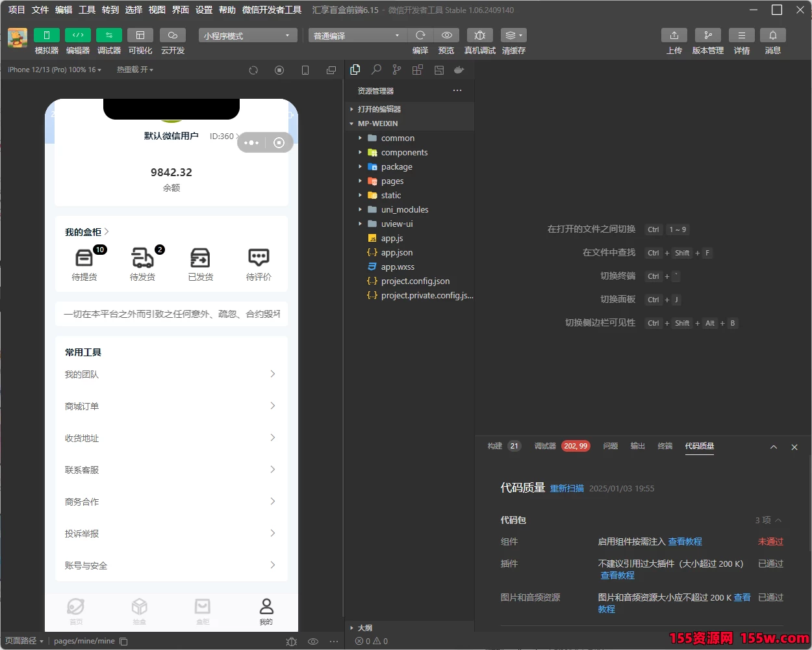Click the 编译 (compile) icon
812x650 pixels.
(420, 35)
